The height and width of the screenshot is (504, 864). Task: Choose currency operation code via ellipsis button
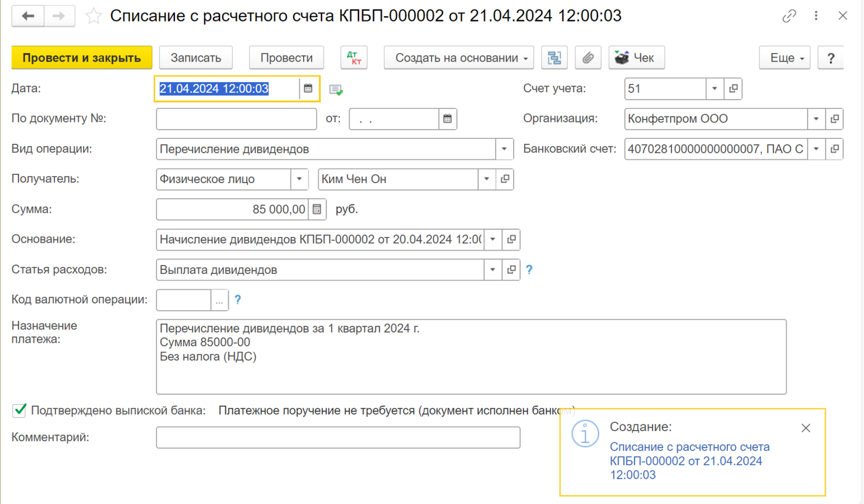[219, 300]
